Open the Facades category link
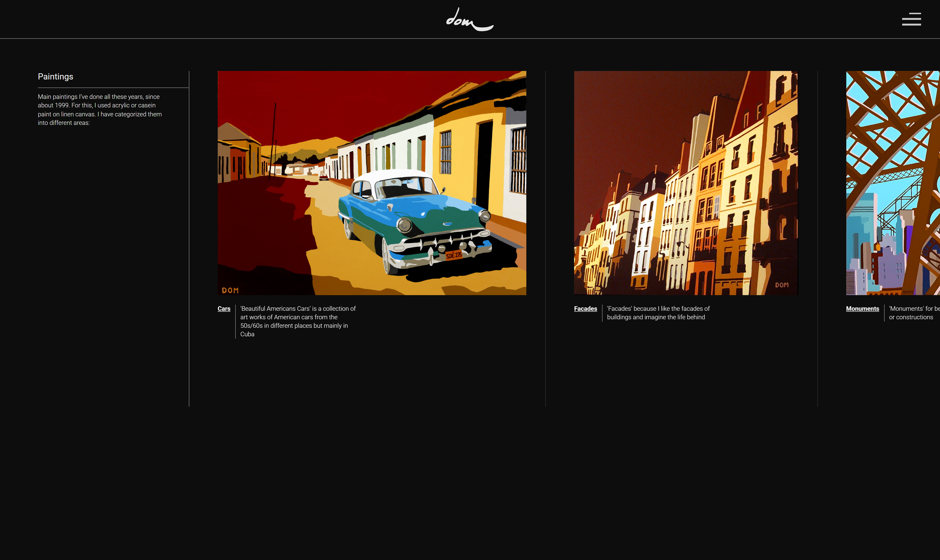The image size is (940, 560). click(585, 309)
